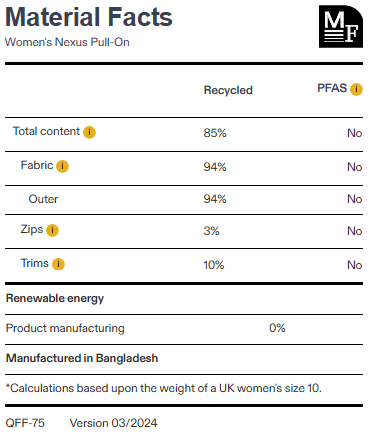
Task: Click the Zips info icon
Action: pos(52,230)
